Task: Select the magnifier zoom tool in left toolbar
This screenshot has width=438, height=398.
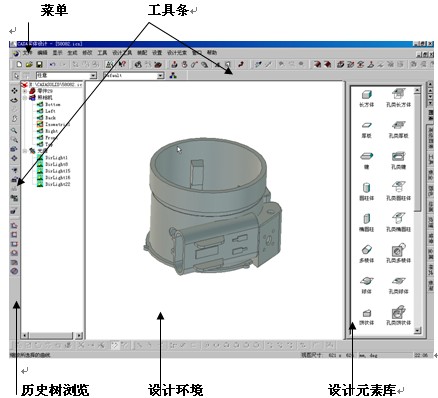Action: click(14, 130)
